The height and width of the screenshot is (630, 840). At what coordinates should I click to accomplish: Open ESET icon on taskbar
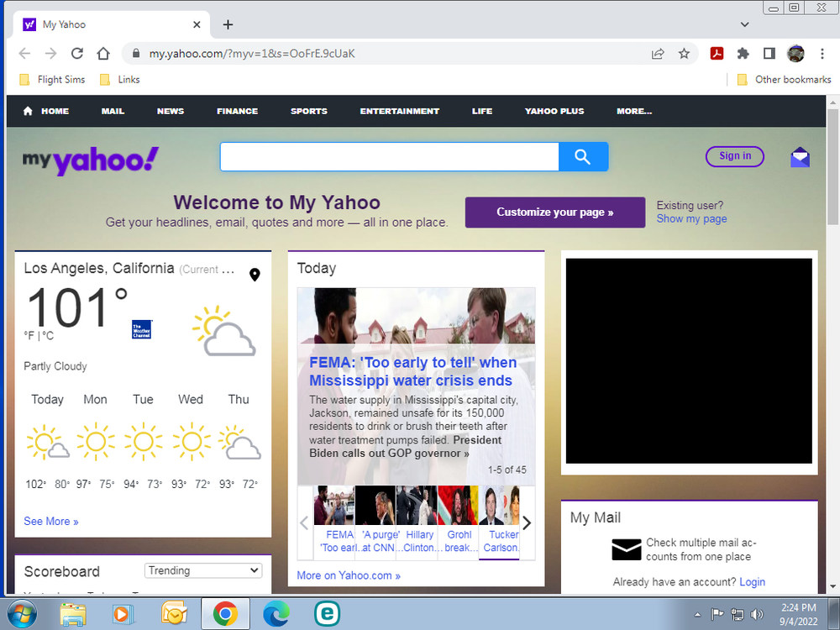(327, 614)
